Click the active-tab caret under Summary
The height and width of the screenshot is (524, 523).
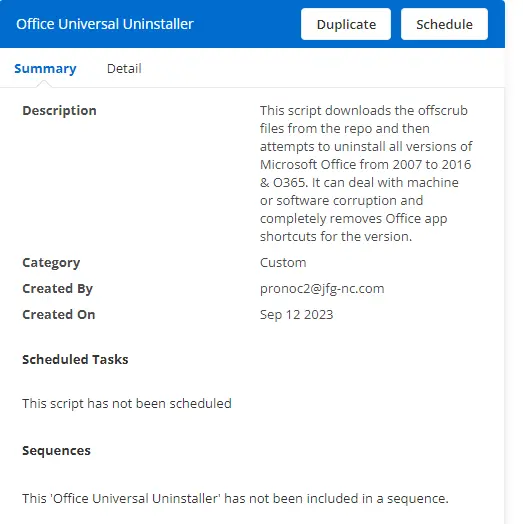tap(44, 84)
